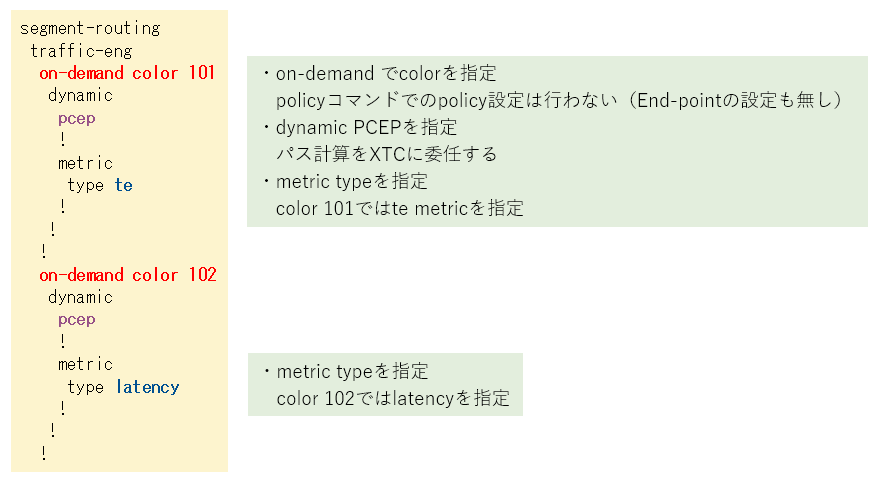Click the 'policyコマンドでのpolicy設定は行わない' note line
877x482 pixels.
point(446,100)
